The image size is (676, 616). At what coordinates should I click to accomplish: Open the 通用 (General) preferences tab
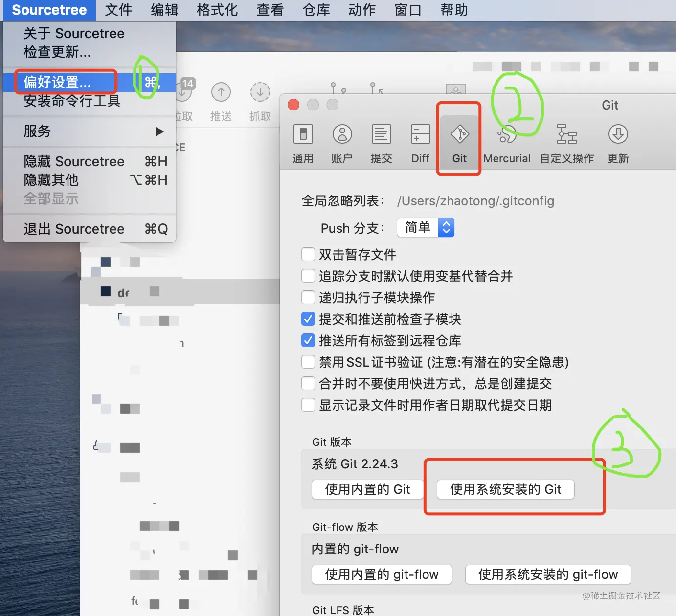tap(303, 144)
